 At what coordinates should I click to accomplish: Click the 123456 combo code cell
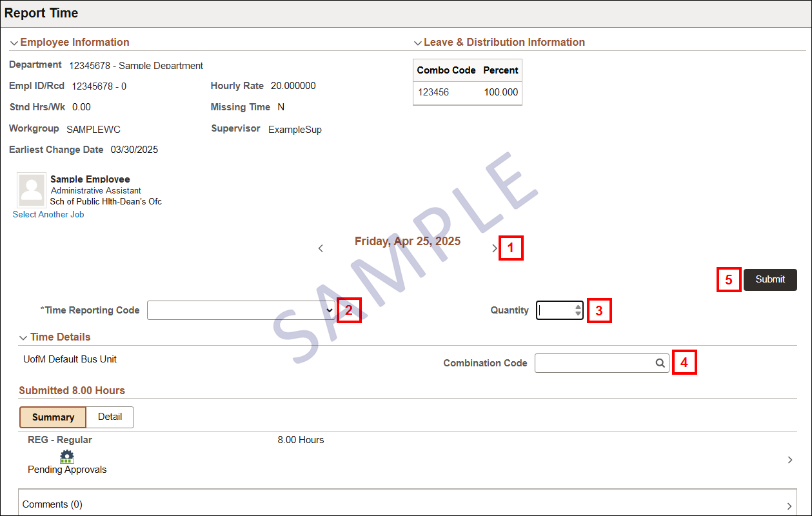pyautogui.click(x=433, y=92)
